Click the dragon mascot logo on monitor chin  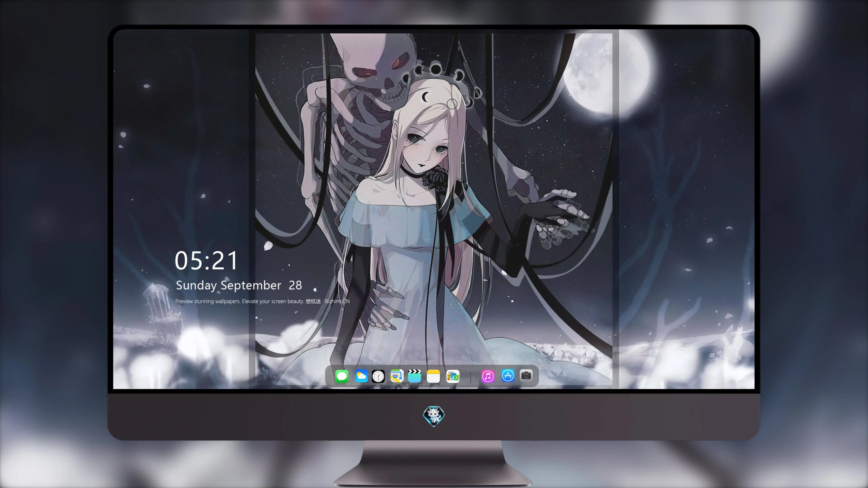[x=434, y=416]
